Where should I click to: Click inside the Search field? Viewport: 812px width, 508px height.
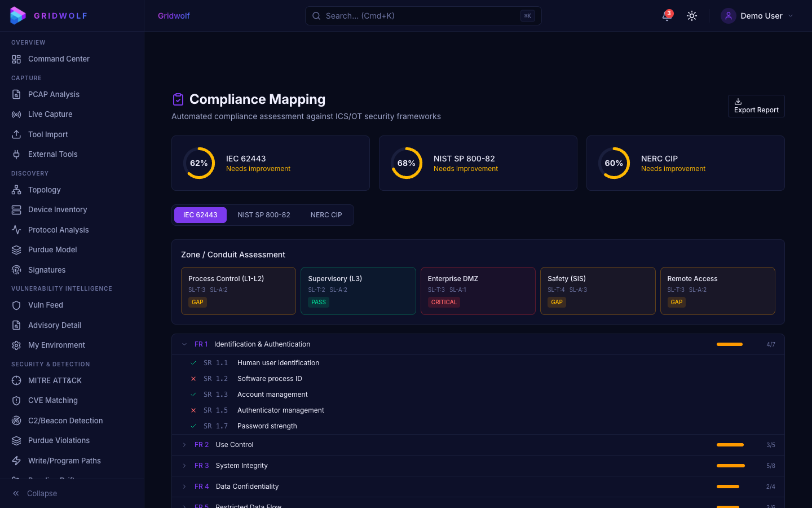[423, 16]
